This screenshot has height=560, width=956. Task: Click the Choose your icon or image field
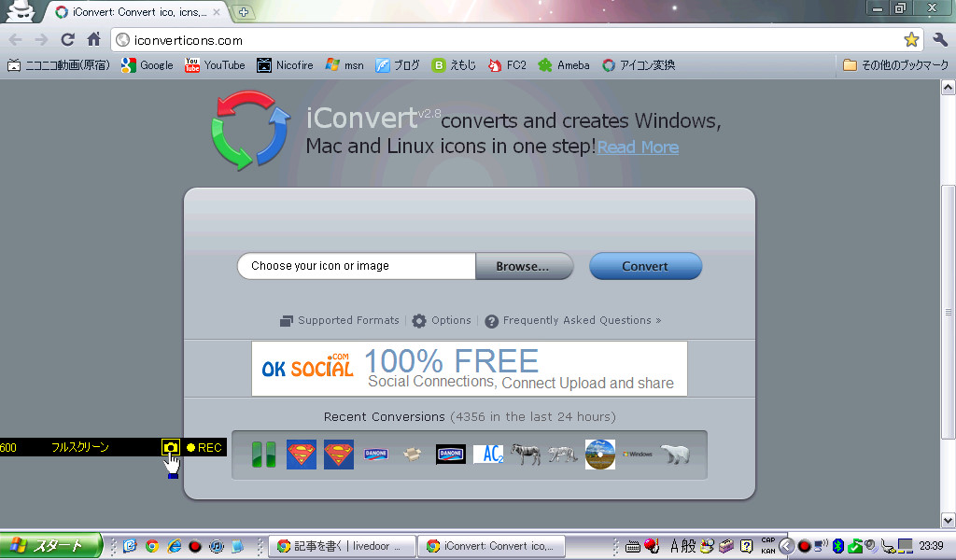tap(356, 266)
